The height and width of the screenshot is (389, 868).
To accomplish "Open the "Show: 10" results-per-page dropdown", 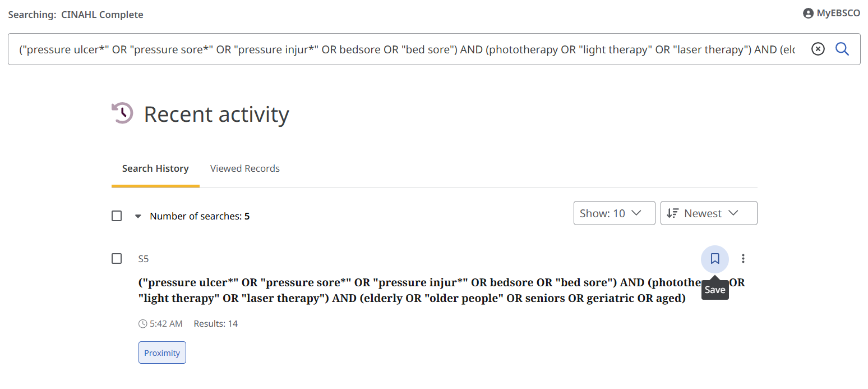I will 614,213.
